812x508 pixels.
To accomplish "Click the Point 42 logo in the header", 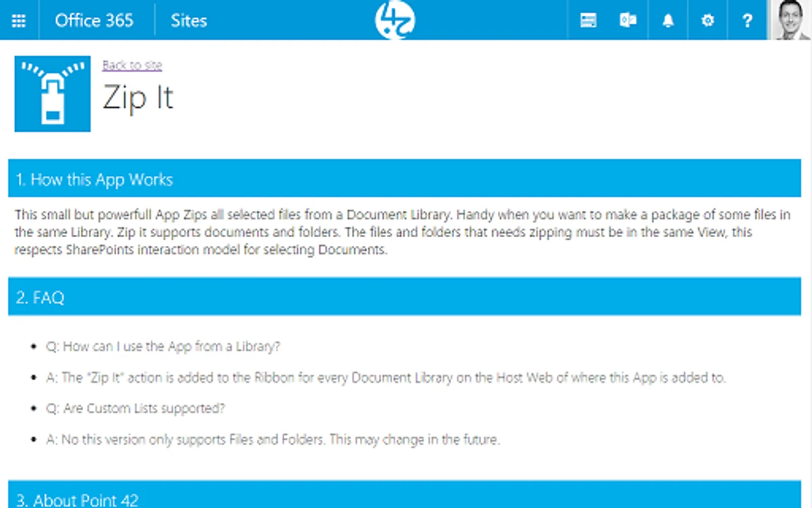I will [x=395, y=20].
